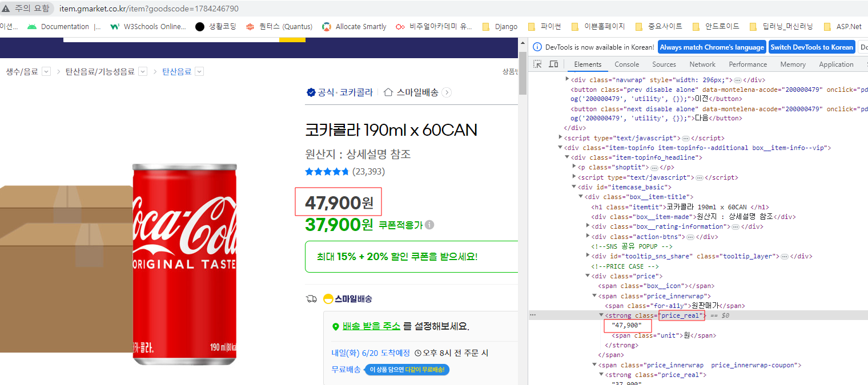This screenshot has width=868, height=385.
Task: Collapse the itemcase_basic div node
Action: pos(574,187)
